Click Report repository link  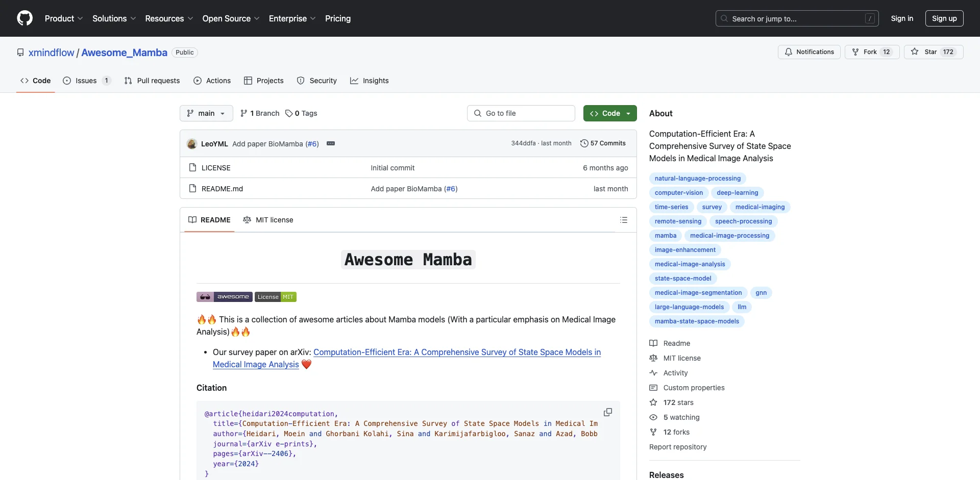pos(678,447)
